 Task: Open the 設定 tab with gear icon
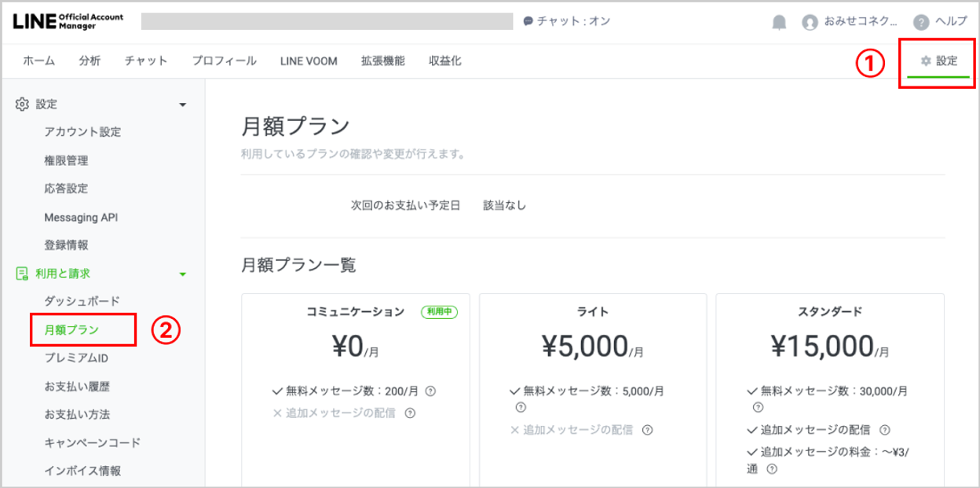(x=939, y=61)
